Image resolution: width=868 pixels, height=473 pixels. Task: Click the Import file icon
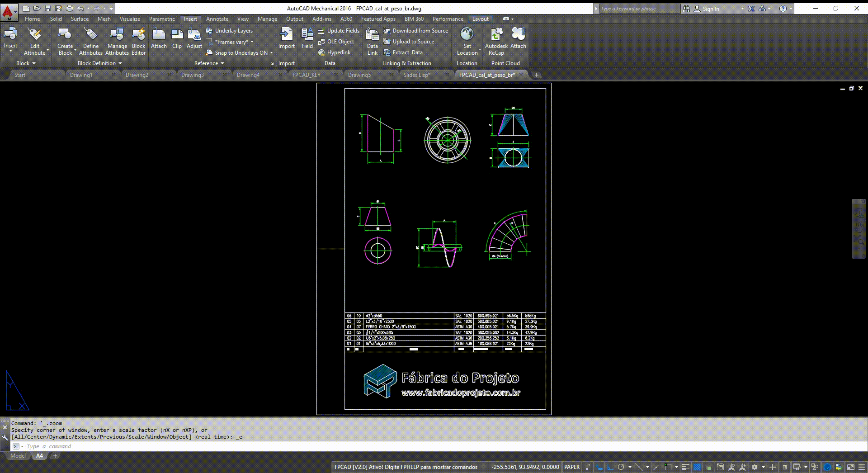pos(286,39)
